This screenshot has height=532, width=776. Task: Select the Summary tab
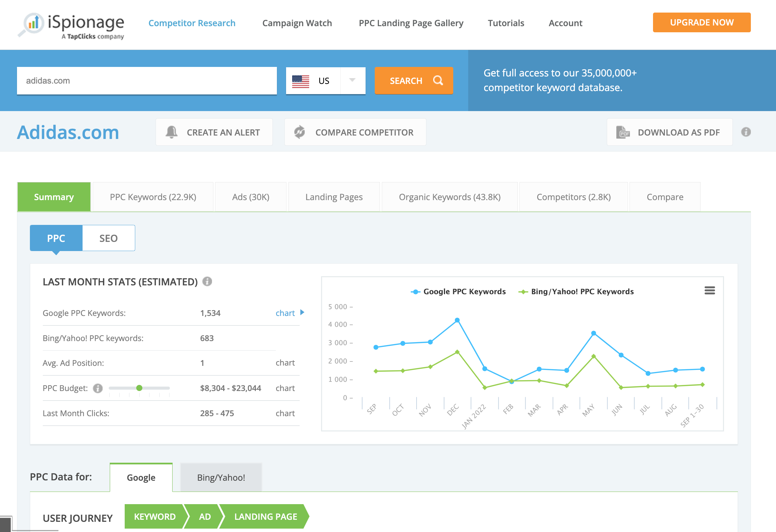tap(54, 197)
